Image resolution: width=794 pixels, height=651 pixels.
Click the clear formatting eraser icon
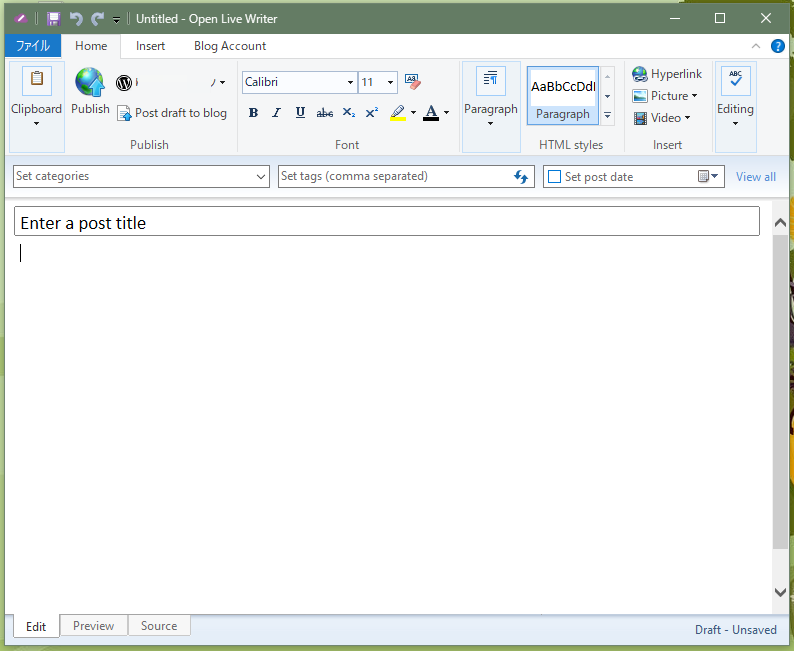(x=413, y=82)
